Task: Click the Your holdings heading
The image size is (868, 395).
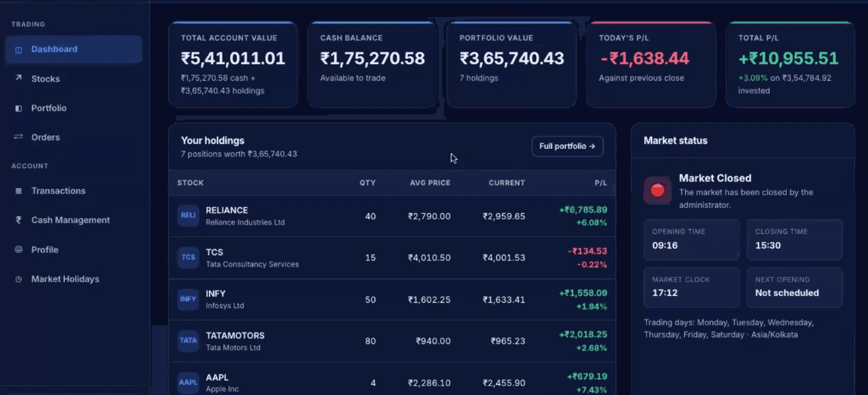Action: pyautogui.click(x=212, y=141)
